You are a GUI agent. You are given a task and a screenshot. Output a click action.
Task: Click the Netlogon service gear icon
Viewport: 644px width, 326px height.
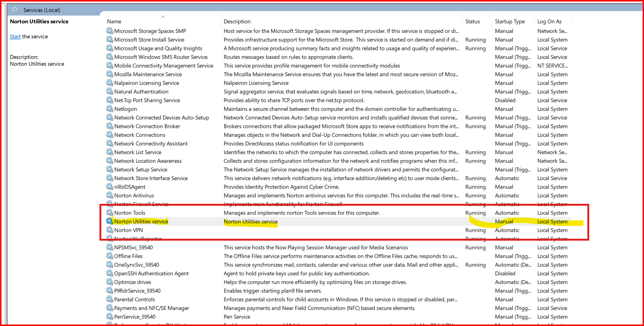(x=109, y=109)
